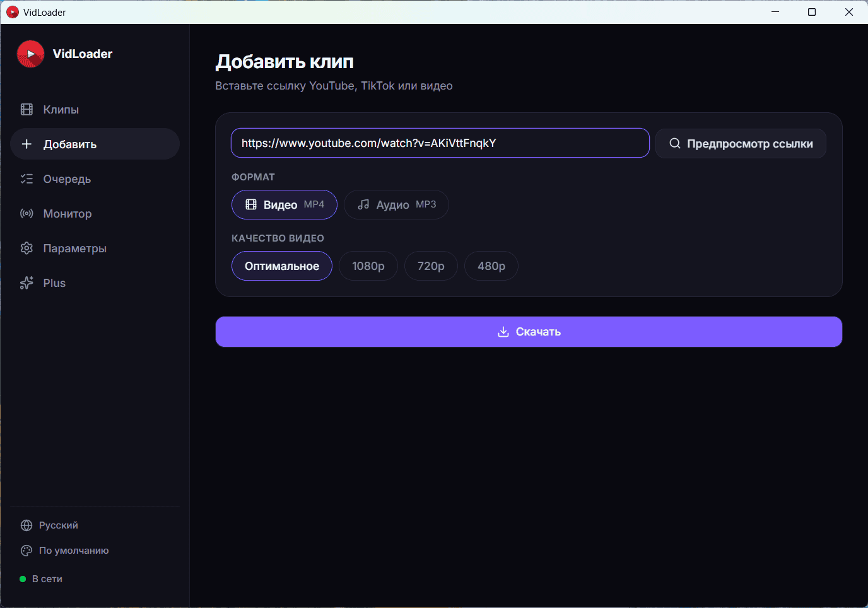Click the green В сети status dot

click(23, 579)
